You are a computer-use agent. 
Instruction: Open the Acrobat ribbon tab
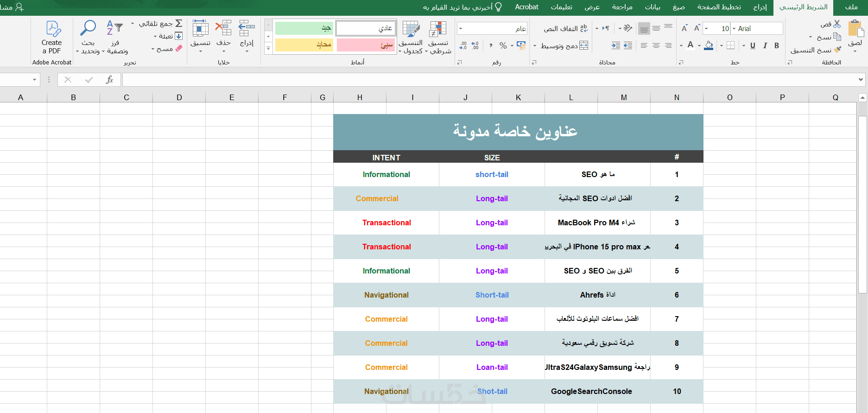[527, 7]
